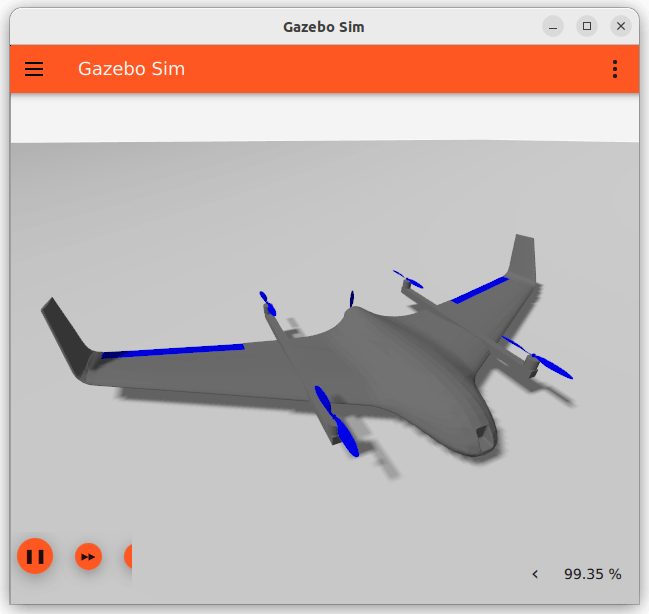
Task: Maximize the Gazebo Sim window
Action: click(x=587, y=26)
